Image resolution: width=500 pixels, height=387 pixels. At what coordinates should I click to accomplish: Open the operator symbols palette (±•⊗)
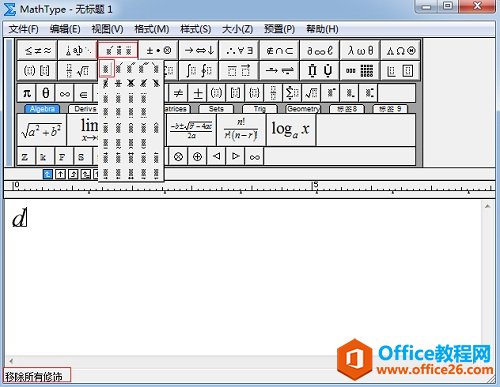(158, 50)
